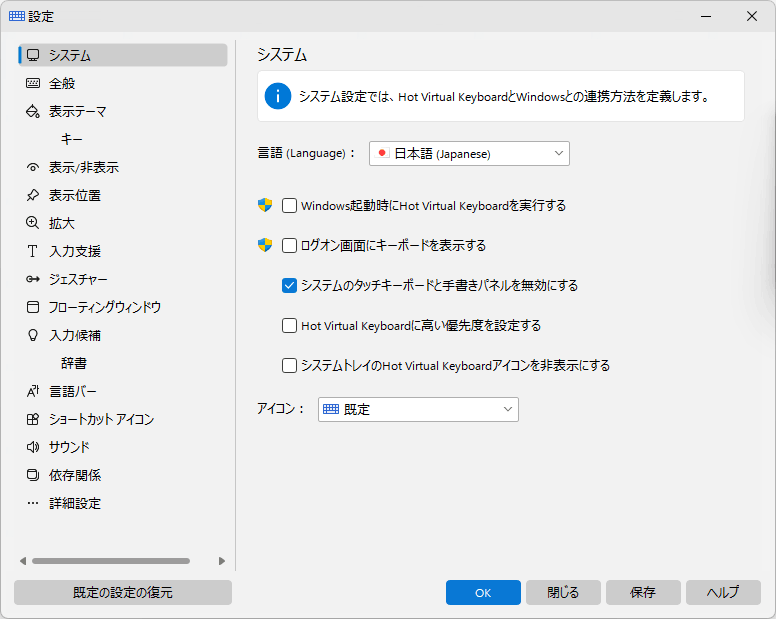776x619 pixels.
Task: Close the 設定 window
Action: 752,16
